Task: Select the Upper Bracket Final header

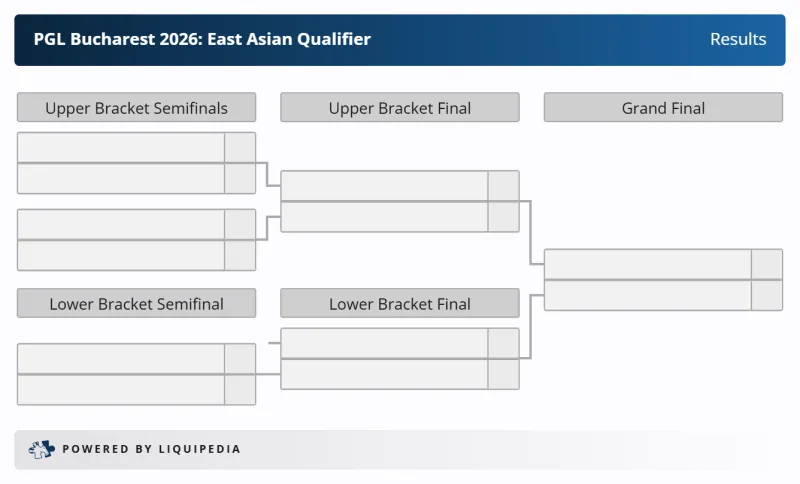Action: pos(400,108)
